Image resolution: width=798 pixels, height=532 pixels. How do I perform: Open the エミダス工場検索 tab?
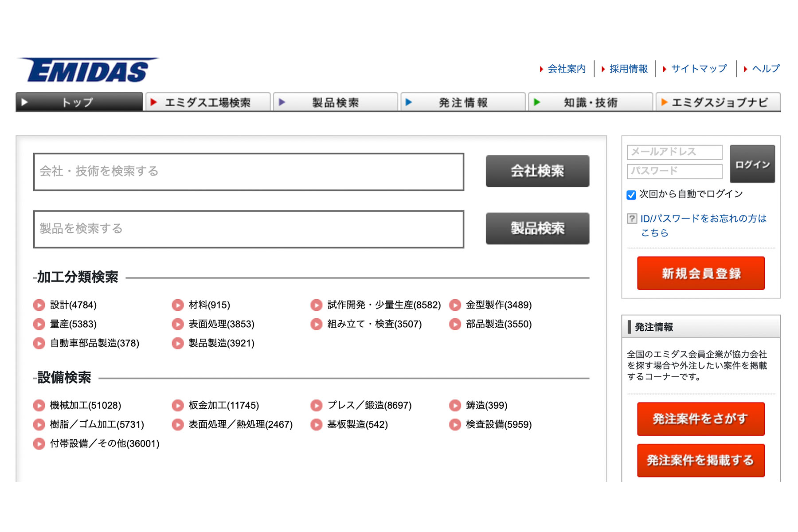tap(207, 102)
